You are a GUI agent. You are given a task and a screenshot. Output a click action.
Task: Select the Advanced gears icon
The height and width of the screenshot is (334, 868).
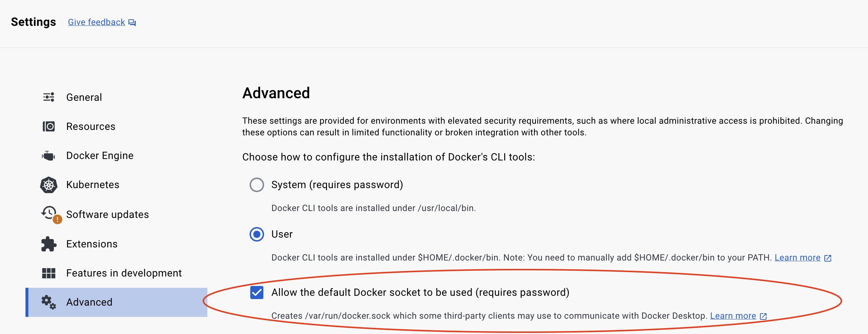tap(48, 302)
